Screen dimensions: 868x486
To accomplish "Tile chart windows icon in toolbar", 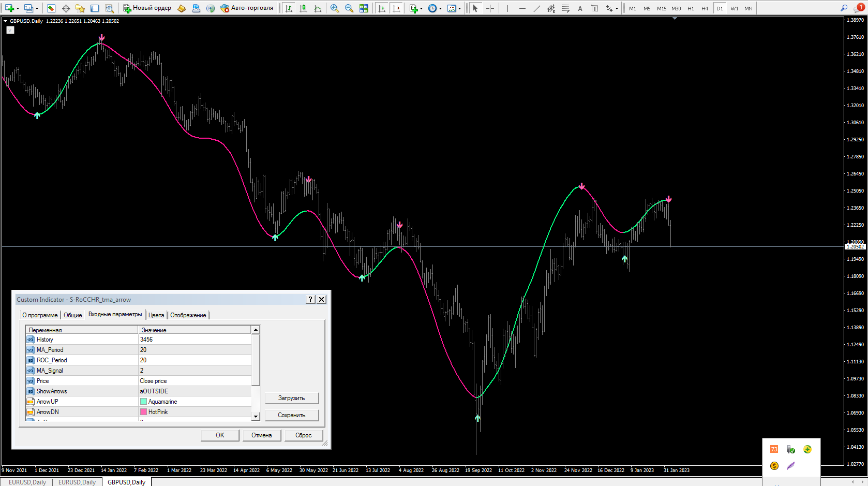I will point(364,8).
